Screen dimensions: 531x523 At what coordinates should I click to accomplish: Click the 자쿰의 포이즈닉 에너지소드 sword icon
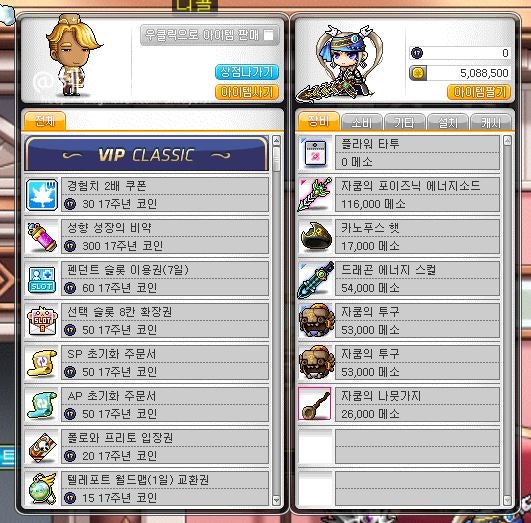pyautogui.click(x=315, y=195)
